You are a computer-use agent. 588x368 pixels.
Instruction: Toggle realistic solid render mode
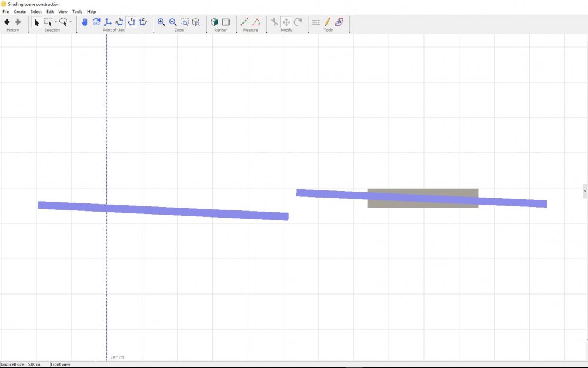tap(214, 22)
